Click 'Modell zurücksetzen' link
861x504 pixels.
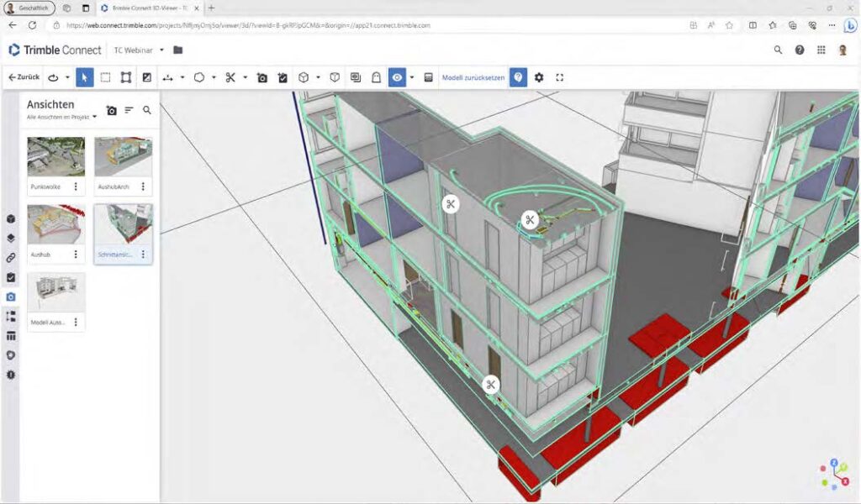pyautogui.click(x=473, y=77)
